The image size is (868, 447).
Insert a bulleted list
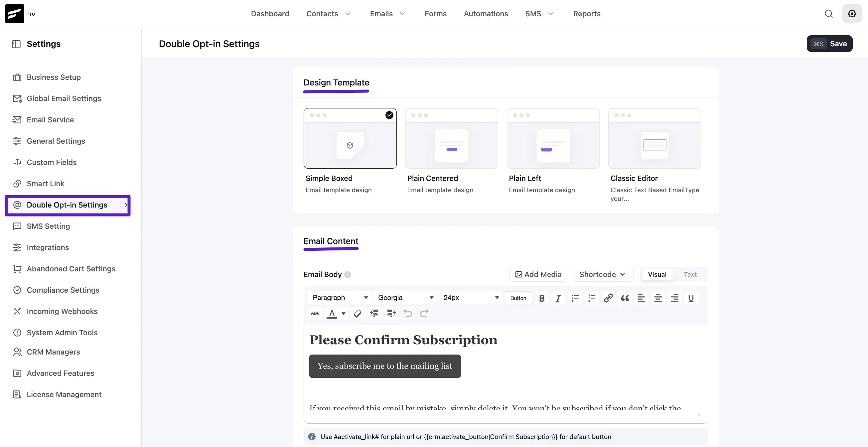[x=575, y=298]
